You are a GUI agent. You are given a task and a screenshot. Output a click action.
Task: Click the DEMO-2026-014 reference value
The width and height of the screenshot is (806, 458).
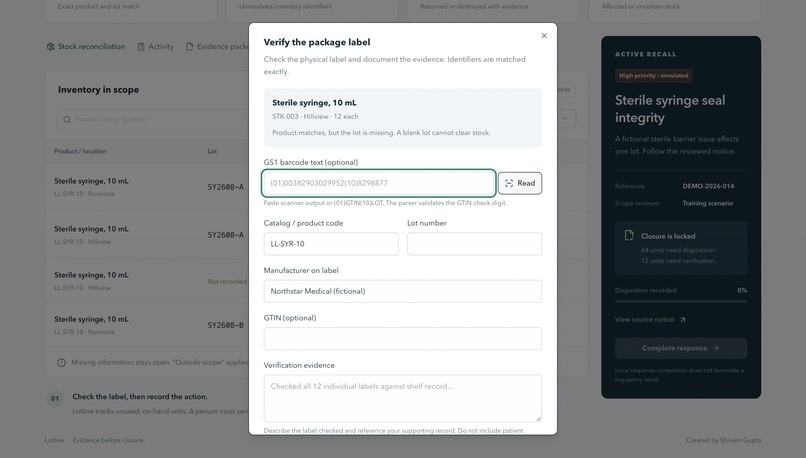(x=708, y=186)
